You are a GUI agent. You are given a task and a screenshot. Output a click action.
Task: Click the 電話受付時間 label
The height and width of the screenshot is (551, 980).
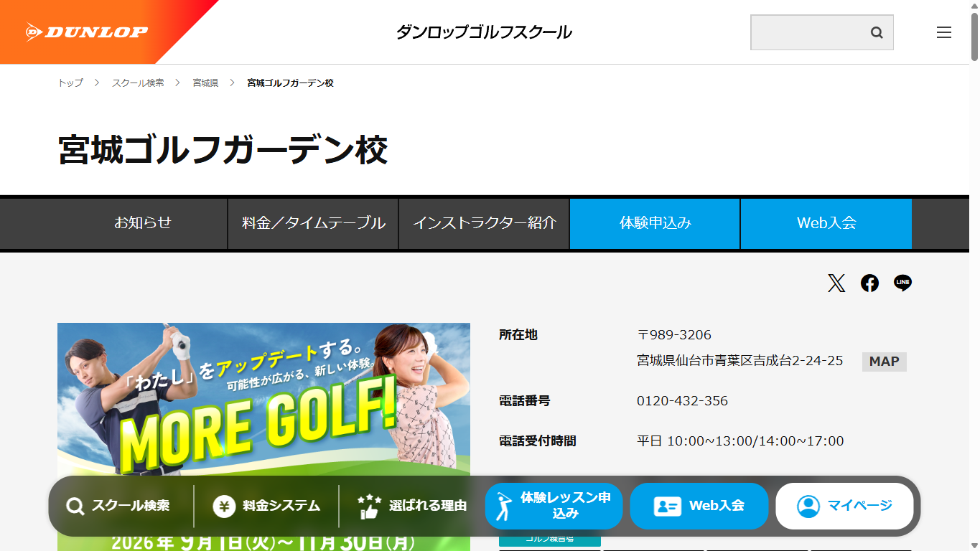click(x=538, y=441)
